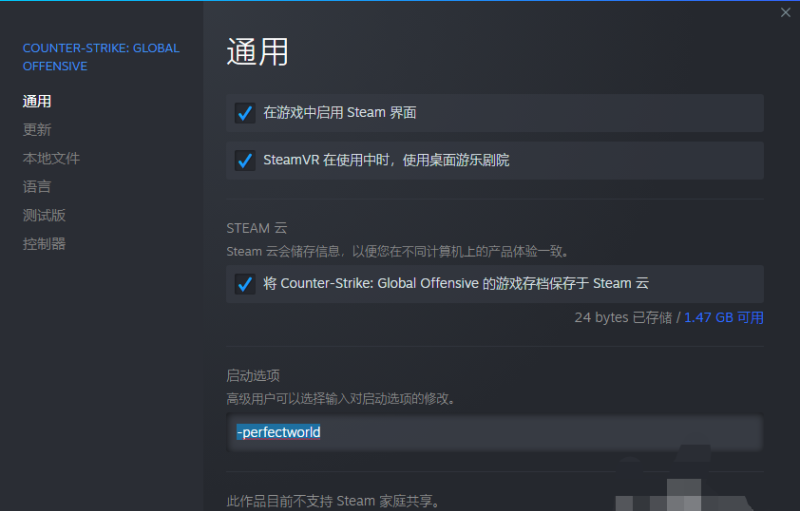
Task: Disable saving game files to Steam 云
Action: pyautogui.click(x=245, y=284)
